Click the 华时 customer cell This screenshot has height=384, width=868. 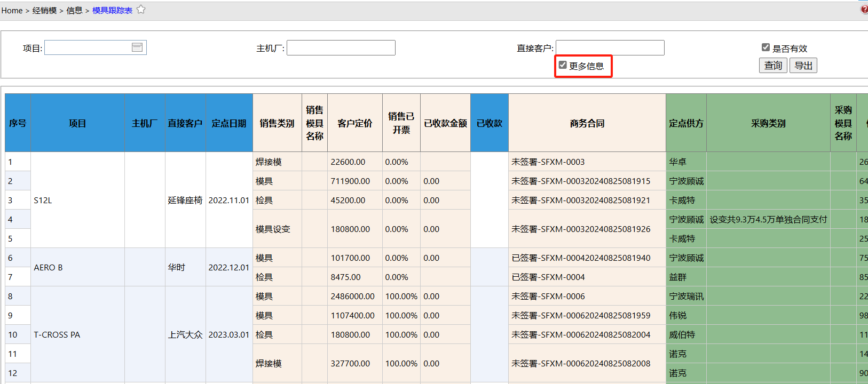[185, 267]
